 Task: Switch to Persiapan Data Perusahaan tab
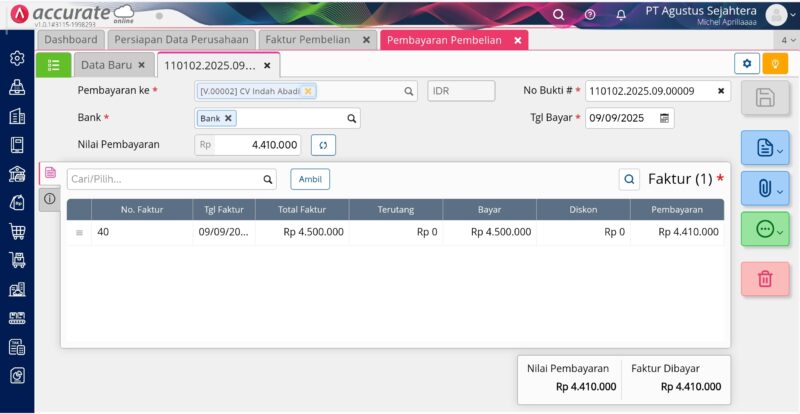pos(180,40)
